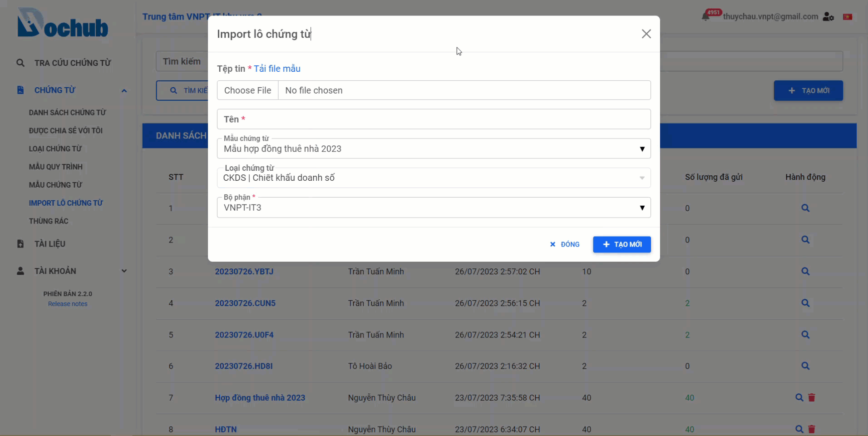Click the notification bell icon
This screenshot has height=436, width=868.
coord(705,17)
